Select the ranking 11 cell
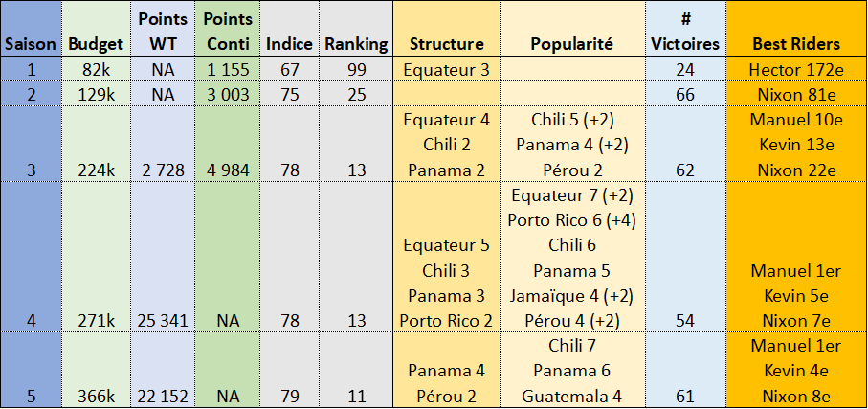The width and height of the screenshot is (868, 409). pyautogui.click(x=356, y=395)
